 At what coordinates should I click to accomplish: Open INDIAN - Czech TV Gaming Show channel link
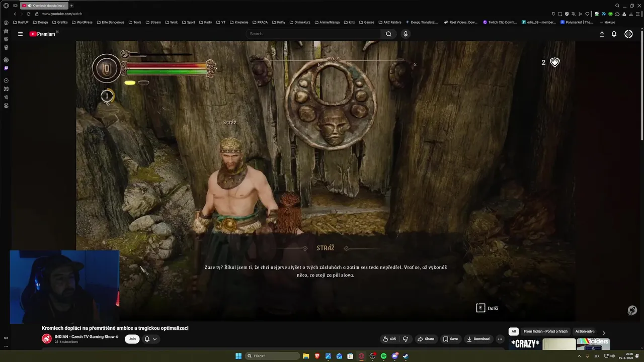85,337
